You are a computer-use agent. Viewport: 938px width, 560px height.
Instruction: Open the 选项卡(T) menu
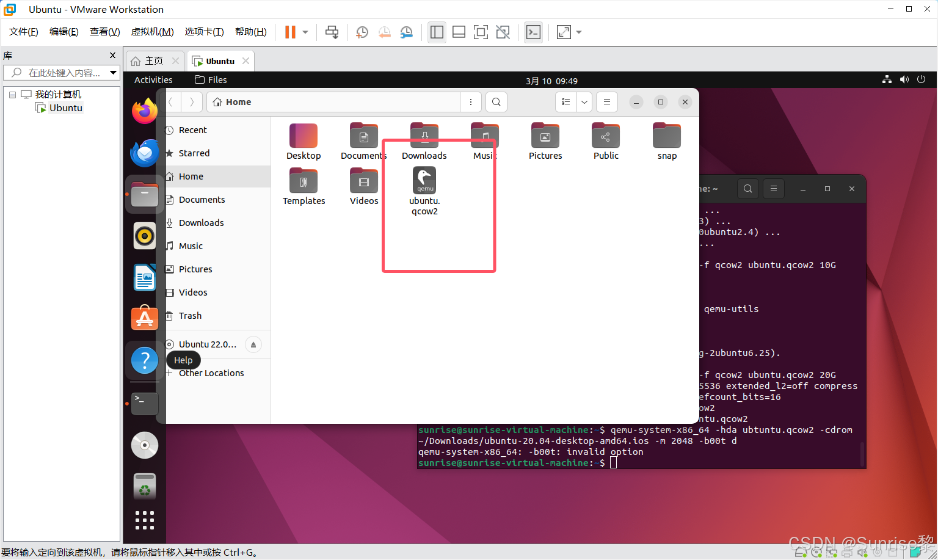coord(205,32)
